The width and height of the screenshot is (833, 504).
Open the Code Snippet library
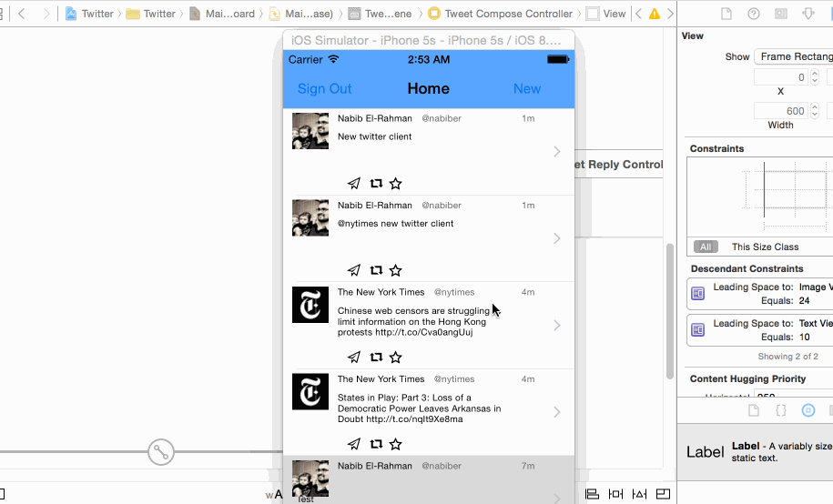coord(781,410)
